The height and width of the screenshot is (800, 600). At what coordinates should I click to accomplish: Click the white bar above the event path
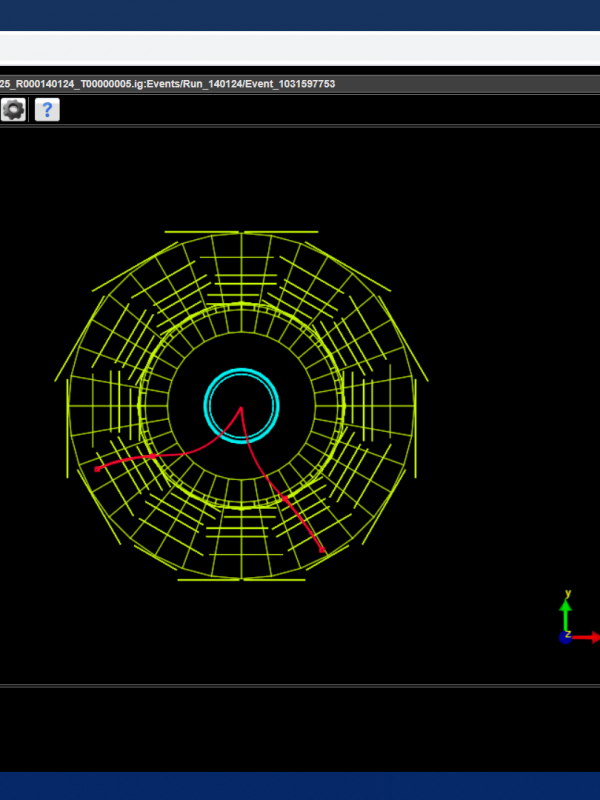point(300,48)
